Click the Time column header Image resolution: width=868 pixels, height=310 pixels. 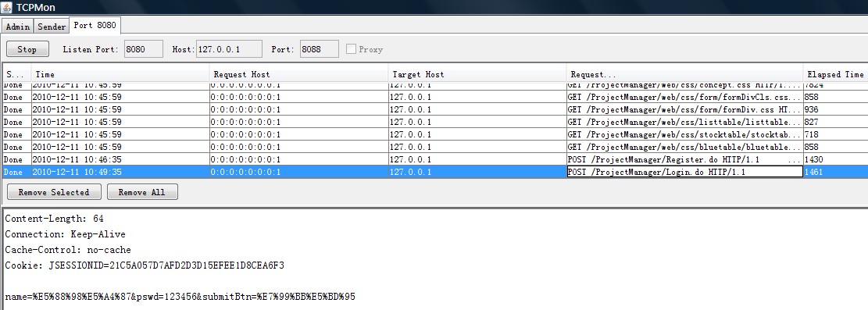coord(120,74)
